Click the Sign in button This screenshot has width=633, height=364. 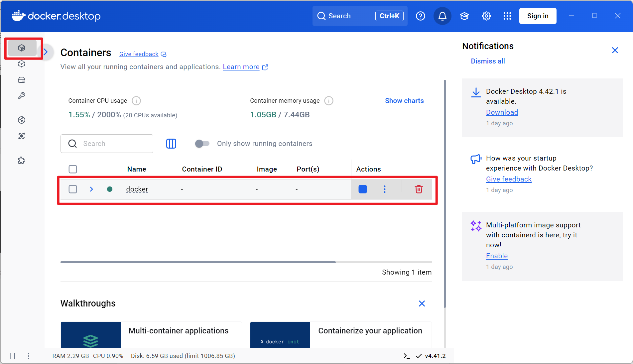(x=538, y=16)
